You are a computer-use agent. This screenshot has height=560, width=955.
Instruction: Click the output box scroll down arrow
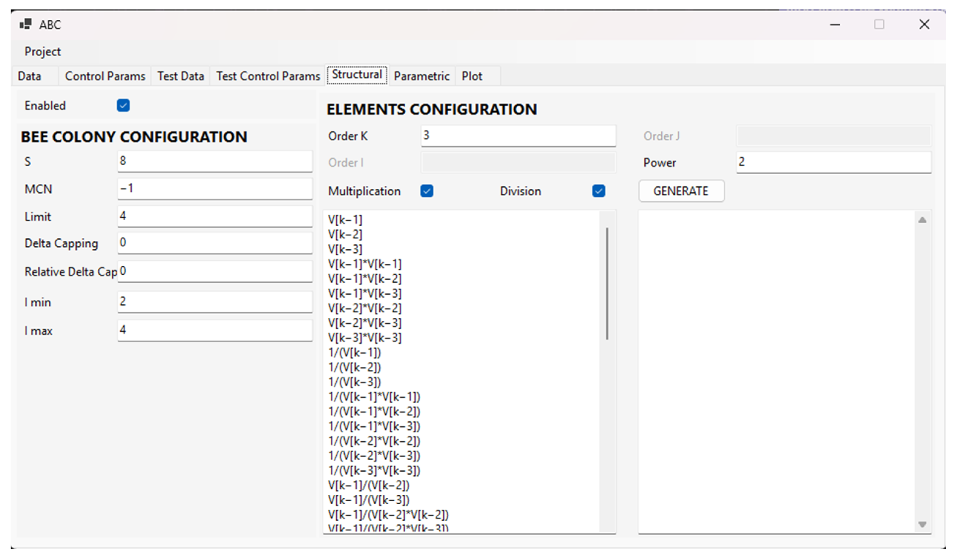[x=922, y=524]
